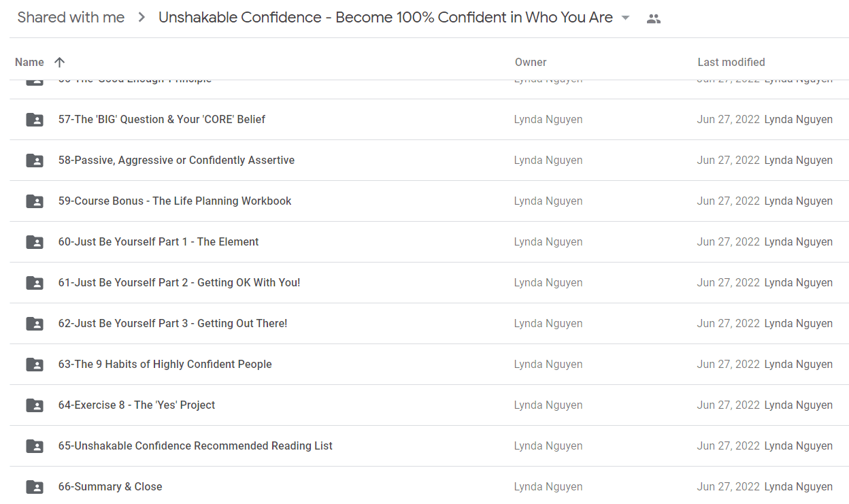Screen dimensions: 849x504
Task: Click the shared people icon next to folder title
Action: (x=654, y=18)
